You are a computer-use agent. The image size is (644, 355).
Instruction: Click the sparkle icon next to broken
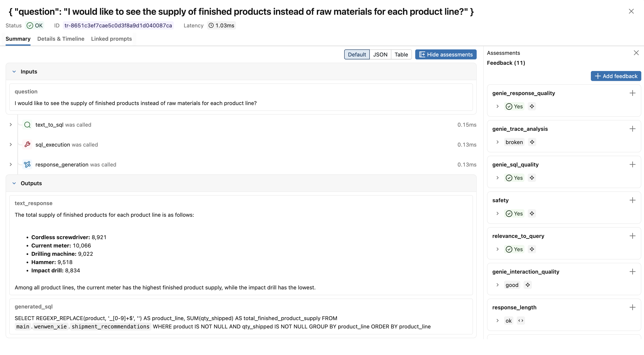click(532, 142)
